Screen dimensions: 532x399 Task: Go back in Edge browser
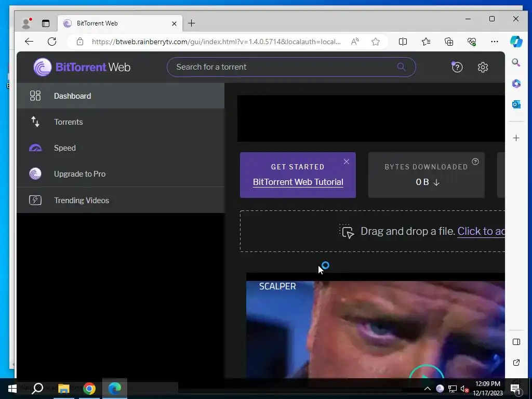[x=29, y=42]
